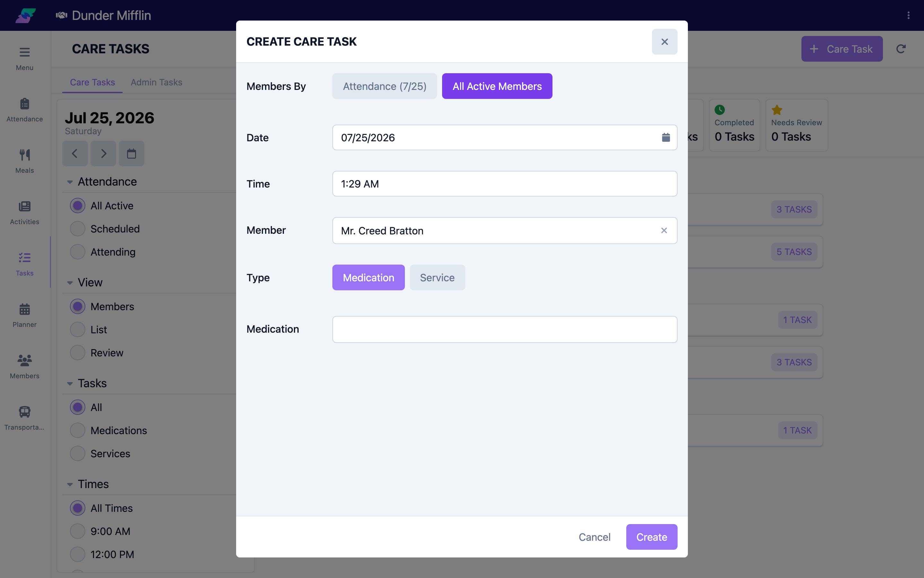Click the app logo in top bar
924x578 pixels.
pyautogui.click(x=25, y=15)
